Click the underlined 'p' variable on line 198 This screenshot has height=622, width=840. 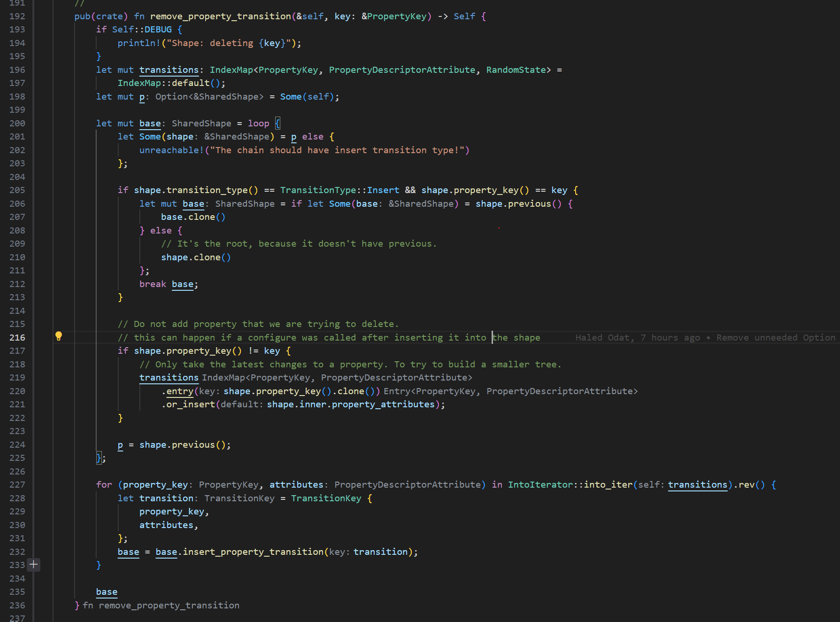coord(141,96)
